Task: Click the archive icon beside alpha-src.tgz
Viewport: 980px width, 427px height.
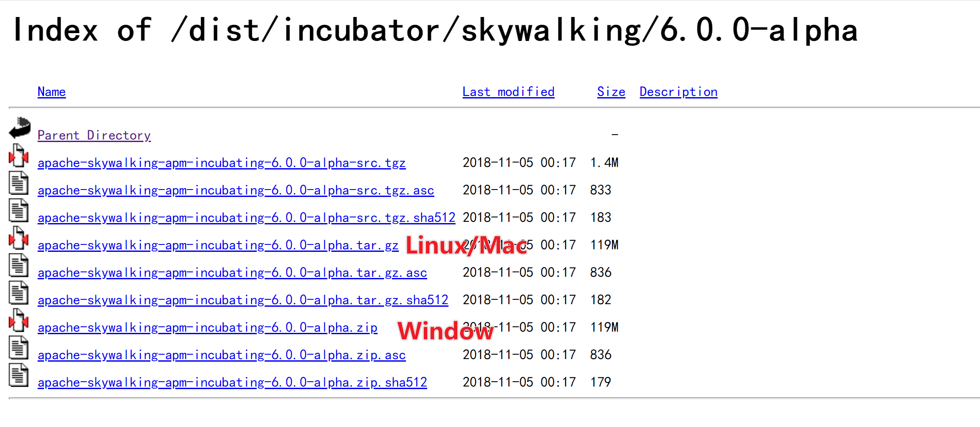Action: [19, 156]
